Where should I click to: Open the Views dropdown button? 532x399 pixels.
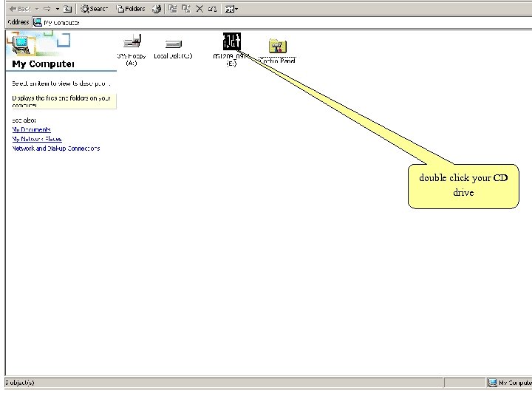pos(231,9)
